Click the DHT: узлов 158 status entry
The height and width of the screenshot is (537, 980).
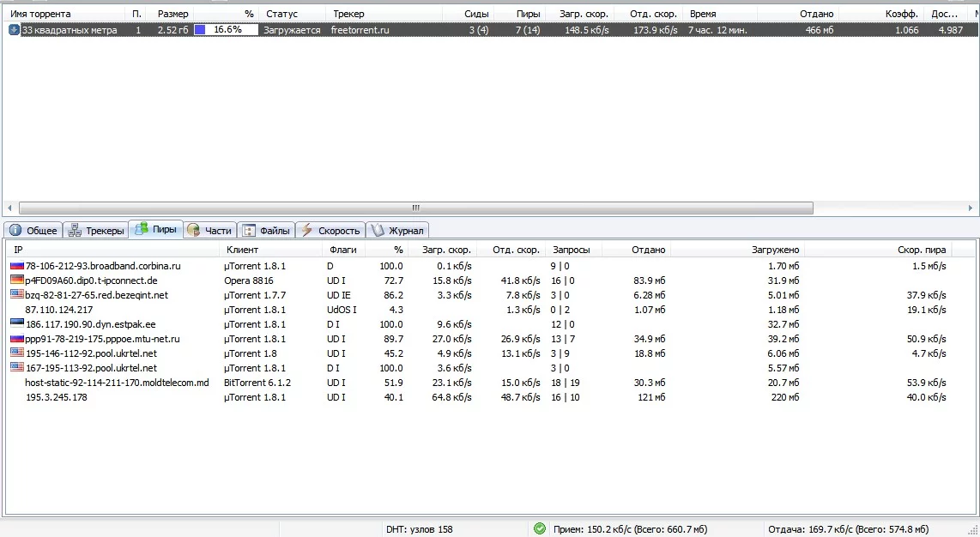click(x=420, y=529)
